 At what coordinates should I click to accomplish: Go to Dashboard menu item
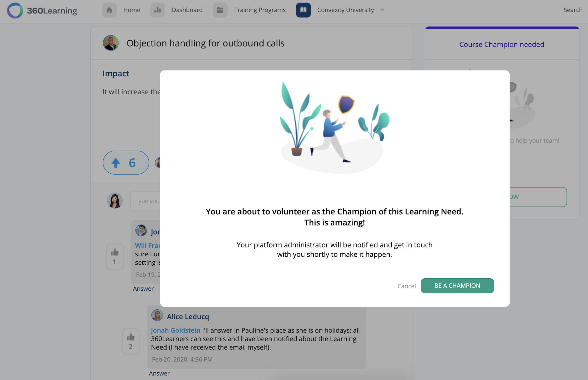(187, 10)
